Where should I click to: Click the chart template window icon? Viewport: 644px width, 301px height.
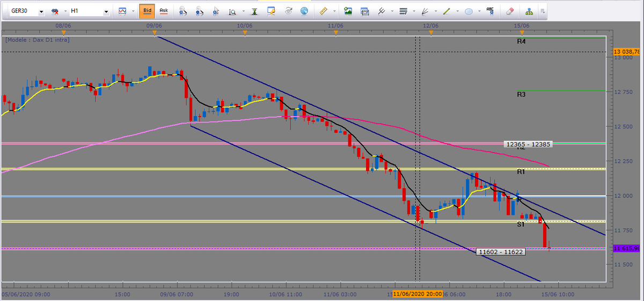point(365,10)
